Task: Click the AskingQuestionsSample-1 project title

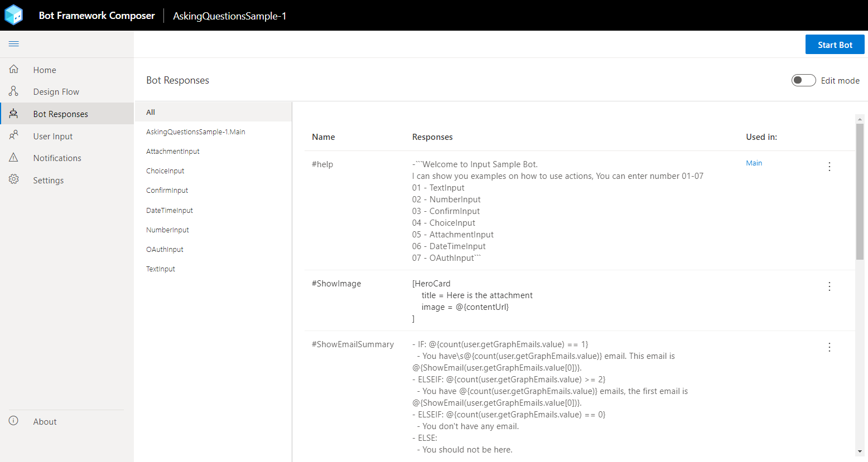Action: point(229,16)
